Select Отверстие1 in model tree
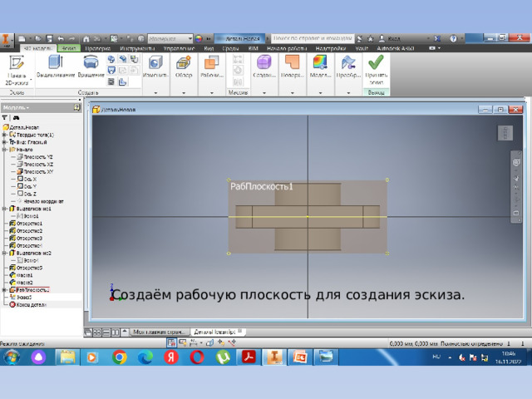532x399 pixels. point(26,224)
